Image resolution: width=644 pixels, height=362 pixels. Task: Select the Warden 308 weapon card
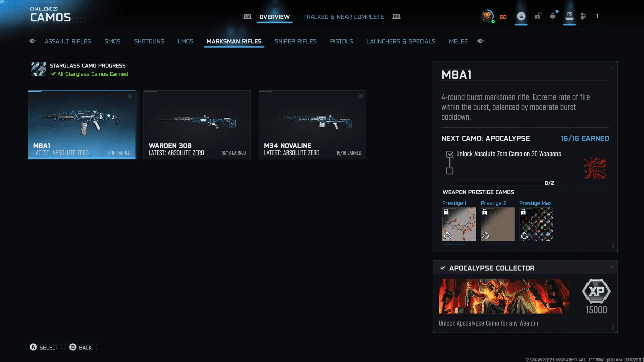197,125
